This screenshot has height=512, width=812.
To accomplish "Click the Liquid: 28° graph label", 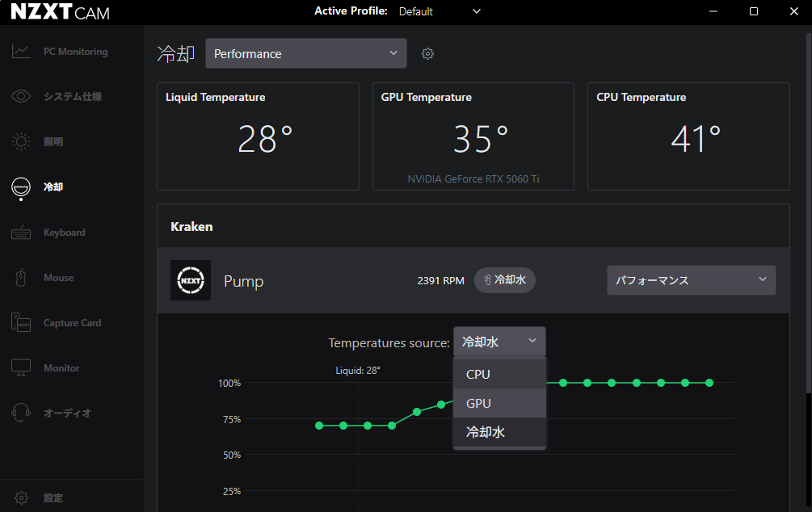I will point(358,370).
